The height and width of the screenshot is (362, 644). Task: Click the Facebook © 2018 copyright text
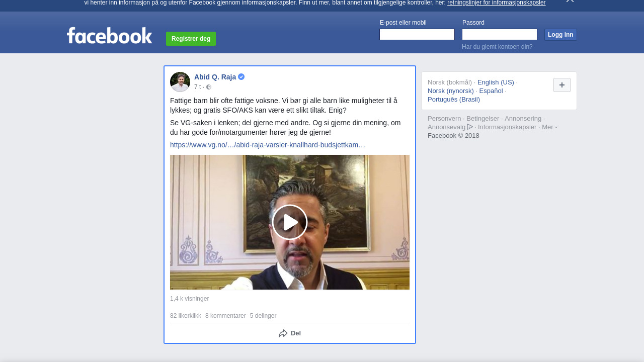[453, 136]
